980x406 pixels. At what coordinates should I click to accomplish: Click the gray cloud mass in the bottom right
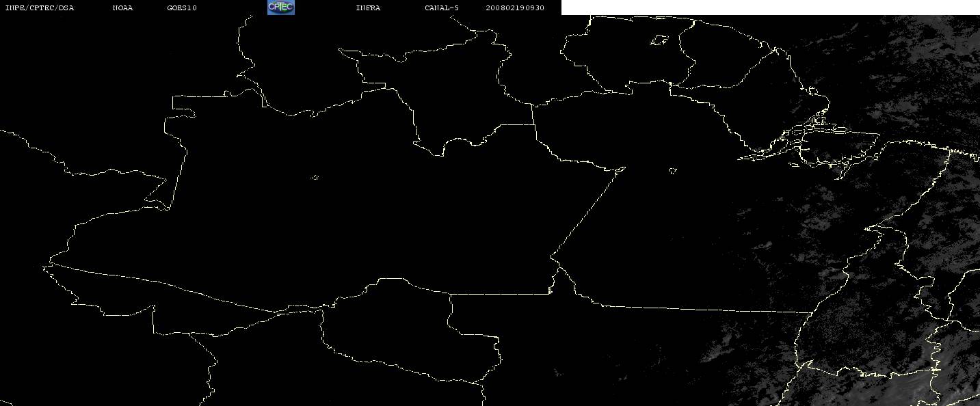869,355
